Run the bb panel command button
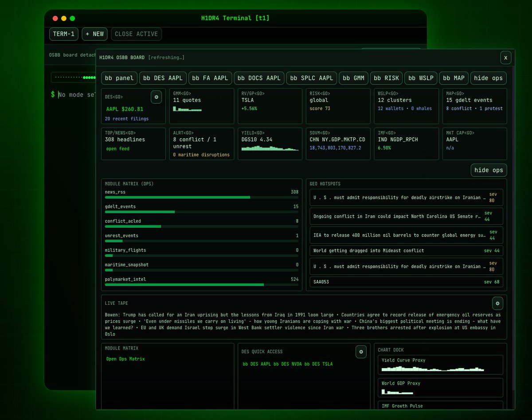532x420 pixels. (x=119, y=78)
